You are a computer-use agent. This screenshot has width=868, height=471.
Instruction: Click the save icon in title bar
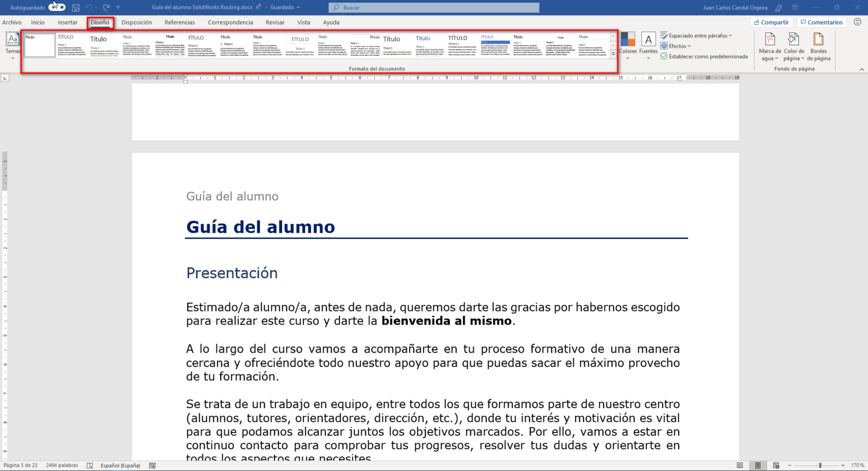(x=76, y=8)
